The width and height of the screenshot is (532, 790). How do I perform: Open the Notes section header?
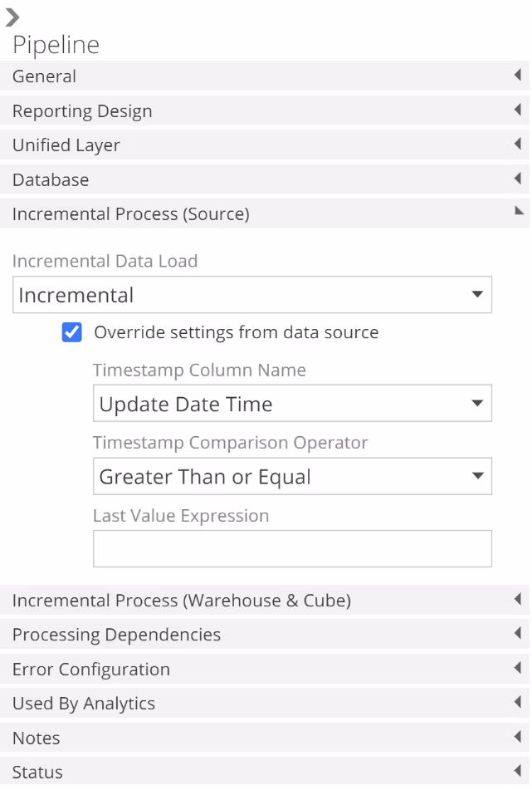[x=36, y=738]
